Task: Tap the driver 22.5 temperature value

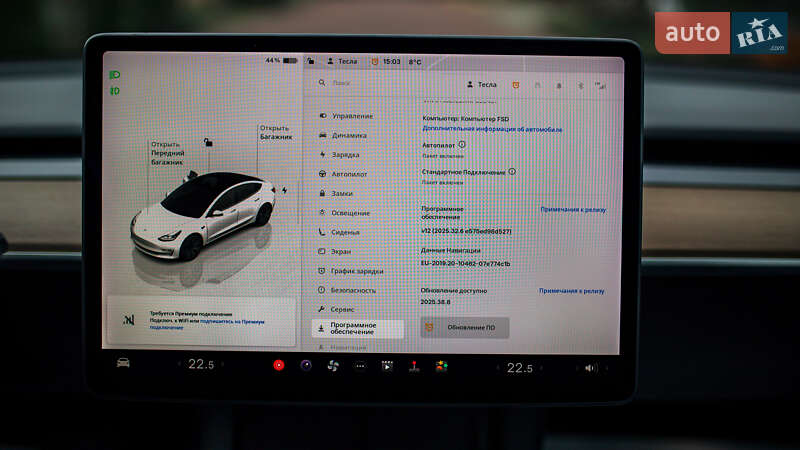Action: [x=201, y=364]
